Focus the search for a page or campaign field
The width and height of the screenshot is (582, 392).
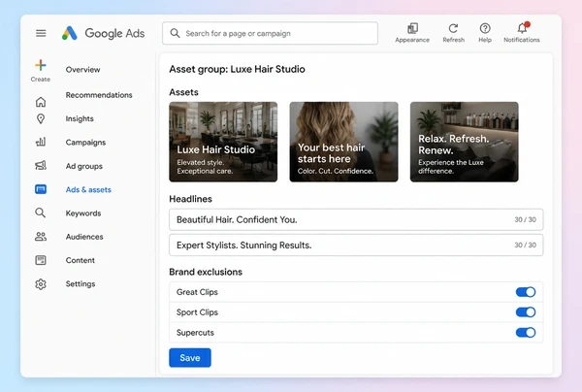tap(271, 33)
